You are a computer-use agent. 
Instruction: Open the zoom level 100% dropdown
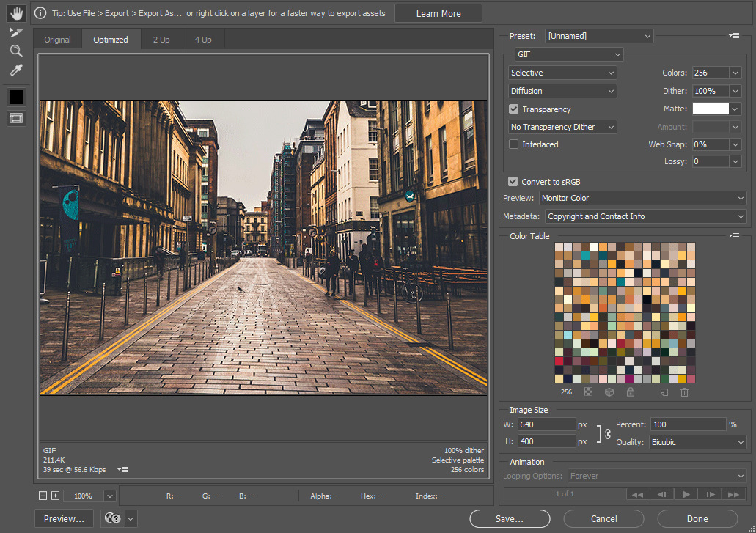pos(109,496)
